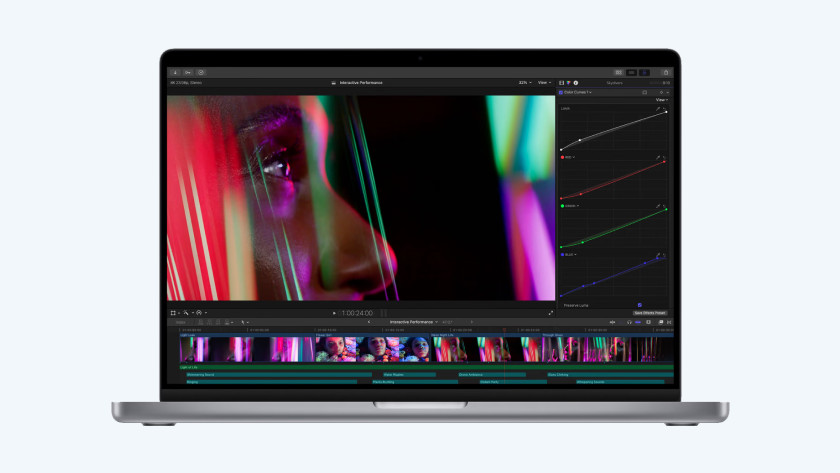Open the Red curve color channel dropdown

pos(571,157)
